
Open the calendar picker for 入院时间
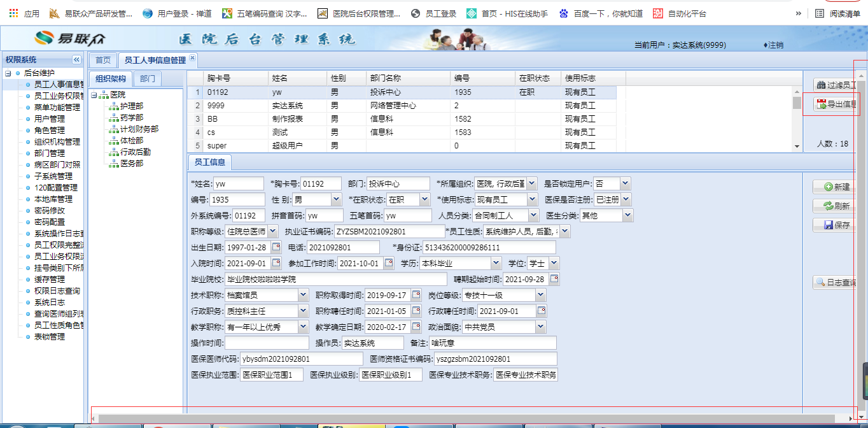tap(276, 263)
